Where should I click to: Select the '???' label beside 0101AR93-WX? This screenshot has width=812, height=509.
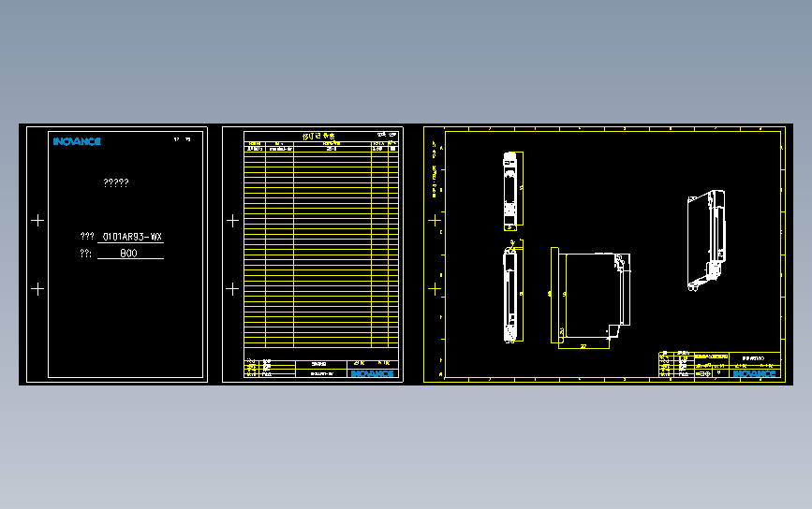point(87,237)
